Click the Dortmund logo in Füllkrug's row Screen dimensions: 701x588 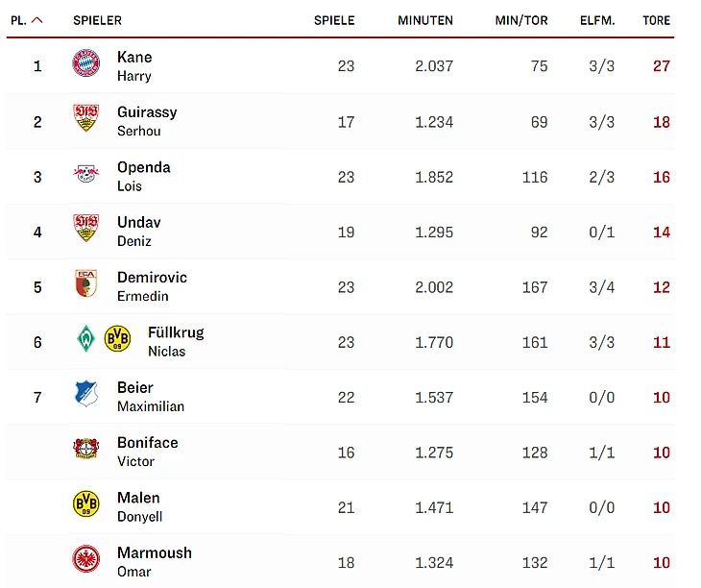pyautogui.click(x=117, y=339)
